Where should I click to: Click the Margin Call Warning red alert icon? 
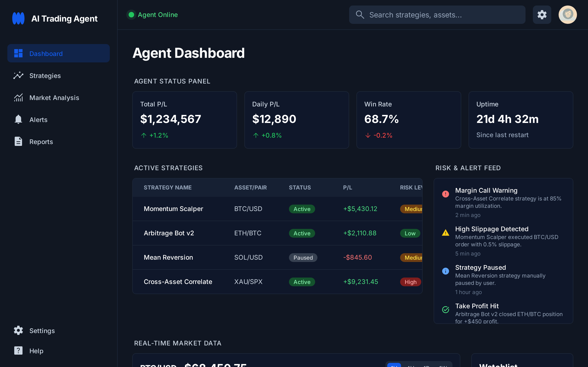[x=445, y=194]
